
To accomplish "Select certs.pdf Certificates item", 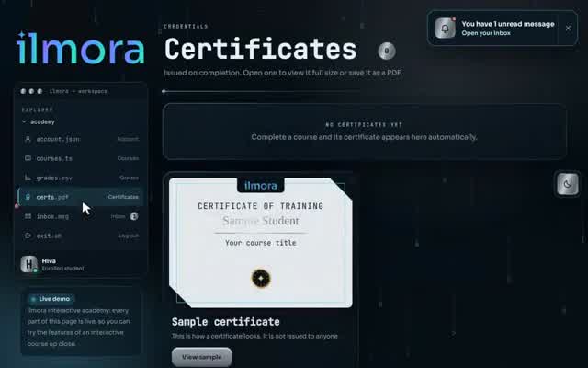I will click(x=81, y=197).
